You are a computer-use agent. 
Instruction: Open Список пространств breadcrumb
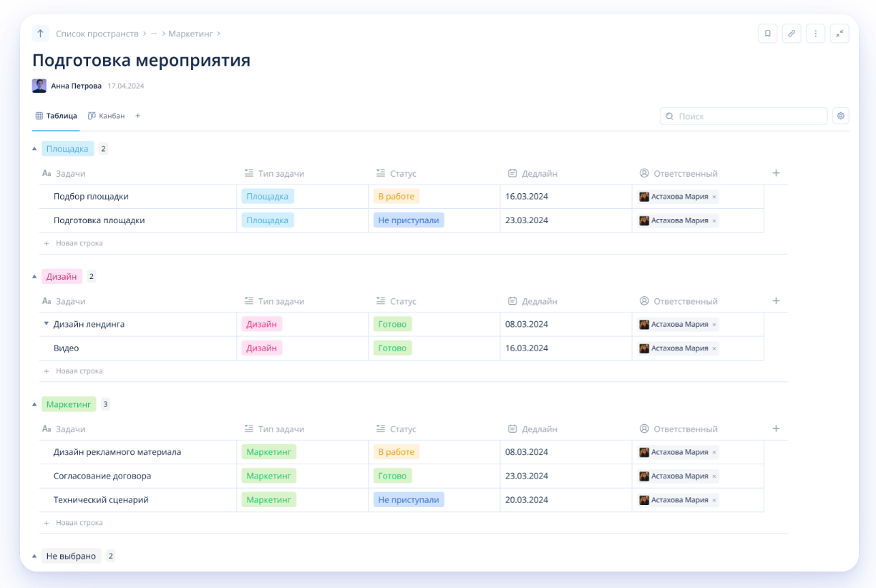click(x=97, y=34)
